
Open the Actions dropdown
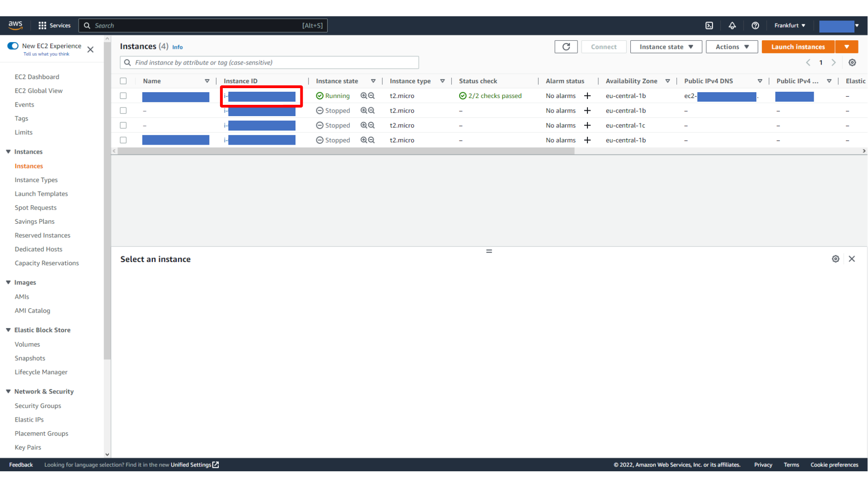click(732, 47)
